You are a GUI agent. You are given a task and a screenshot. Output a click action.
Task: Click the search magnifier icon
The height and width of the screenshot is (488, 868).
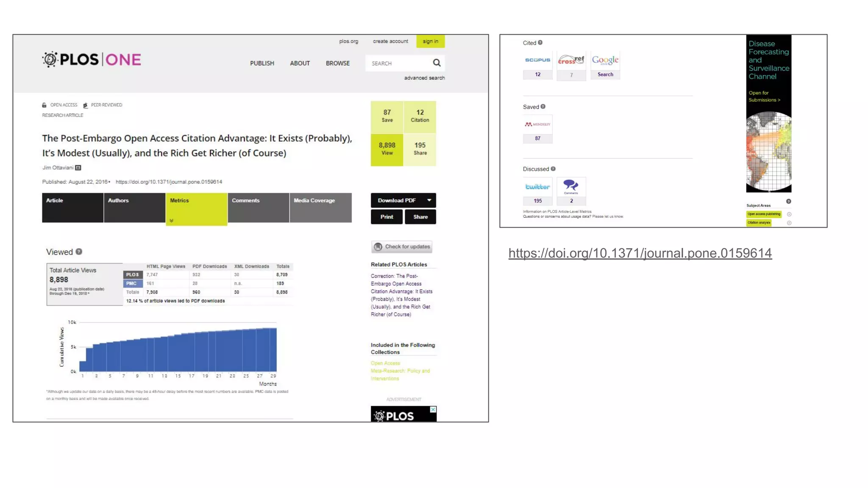pyautogui.click(x=437, y=63)
